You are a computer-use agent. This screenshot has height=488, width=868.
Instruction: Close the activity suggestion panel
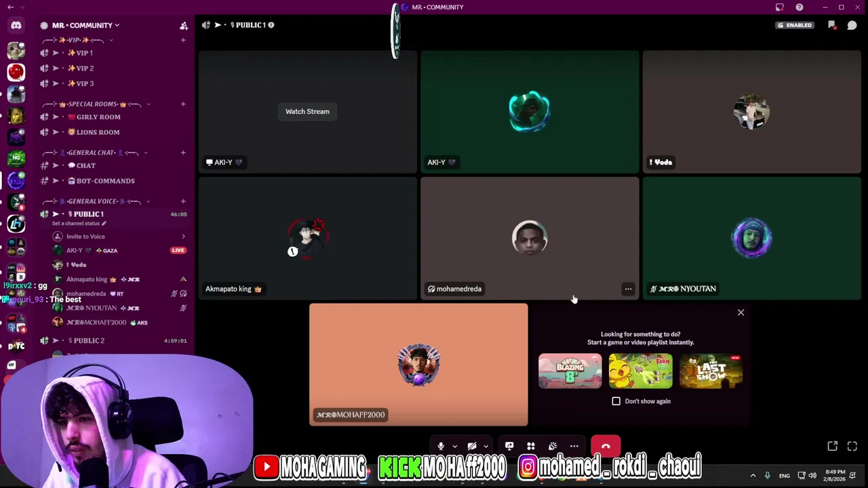point(741,312)
